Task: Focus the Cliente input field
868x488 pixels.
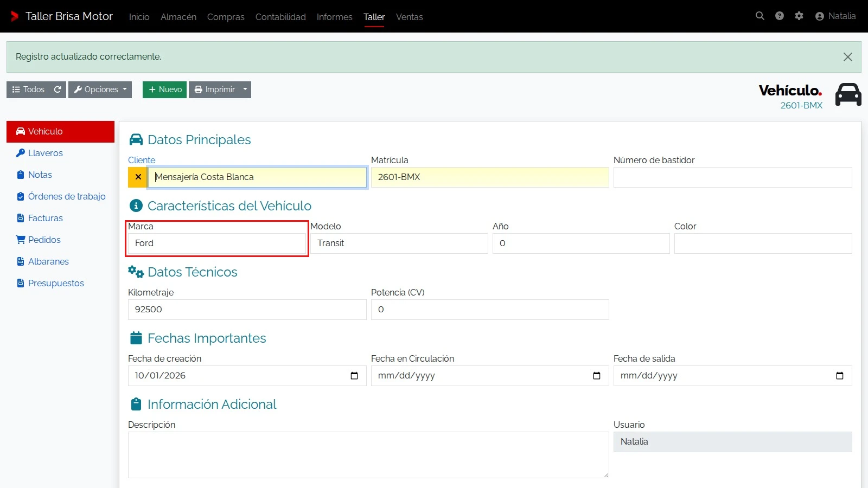Action: click(x=257, y=177)
